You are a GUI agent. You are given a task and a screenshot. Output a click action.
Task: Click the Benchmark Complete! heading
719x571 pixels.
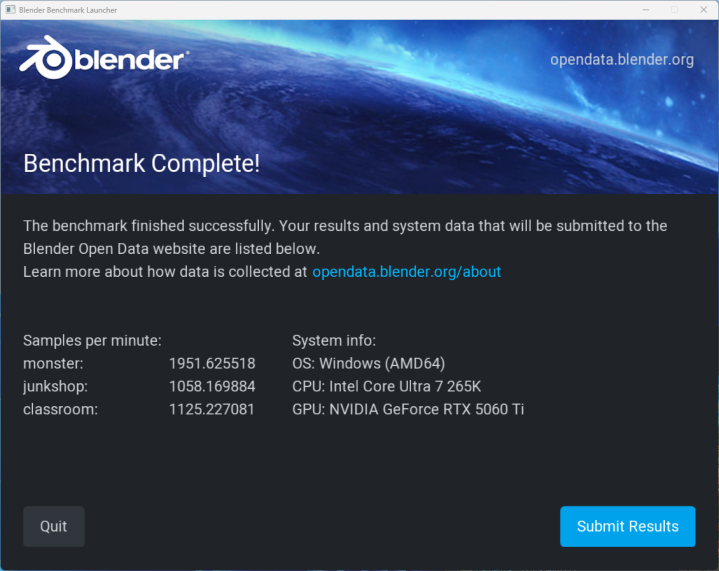142,163
